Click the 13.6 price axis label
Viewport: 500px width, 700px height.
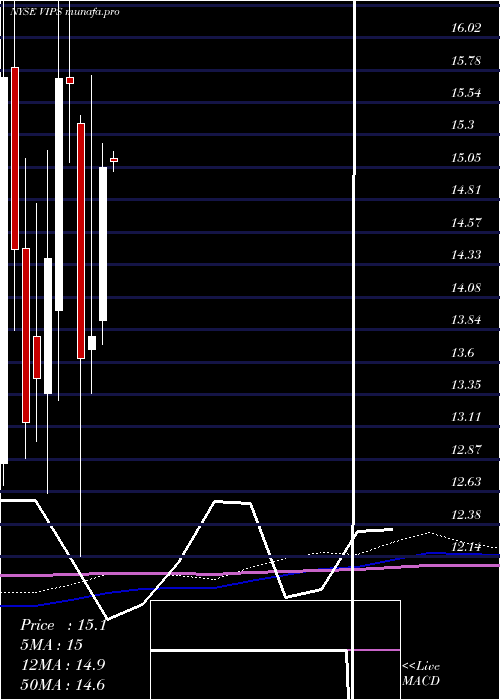pos(462,353)
